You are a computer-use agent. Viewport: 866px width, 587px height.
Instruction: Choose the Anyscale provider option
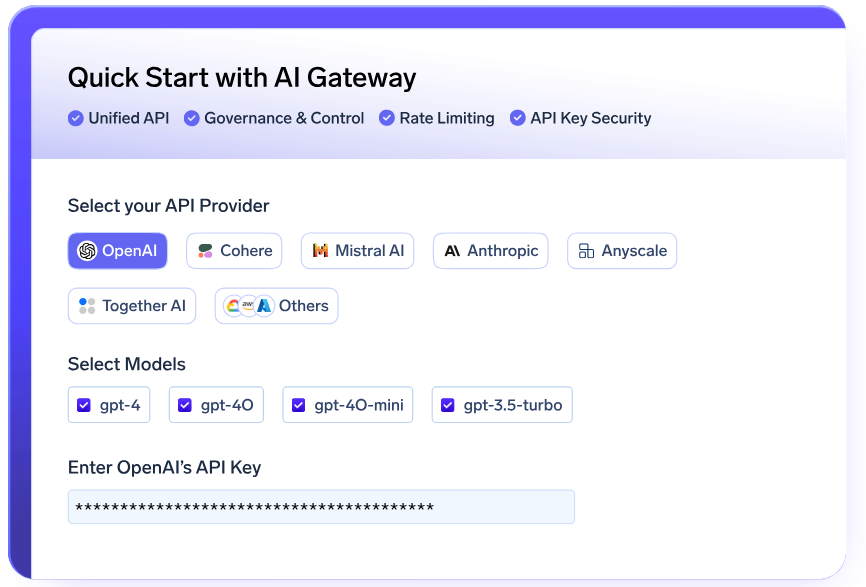tap(622, 251)
